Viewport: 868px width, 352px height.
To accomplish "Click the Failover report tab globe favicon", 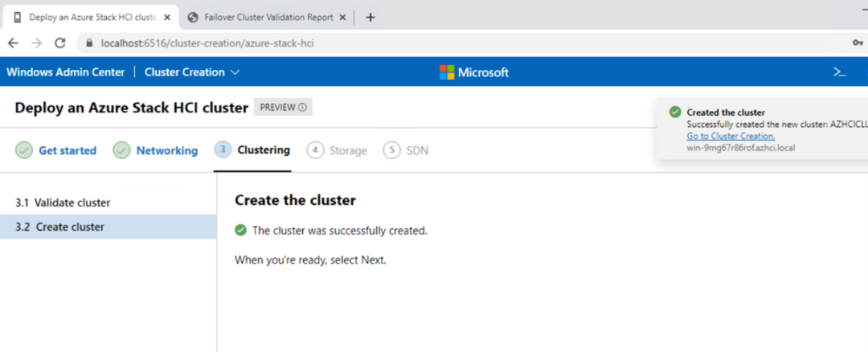I will click(193, 17).
